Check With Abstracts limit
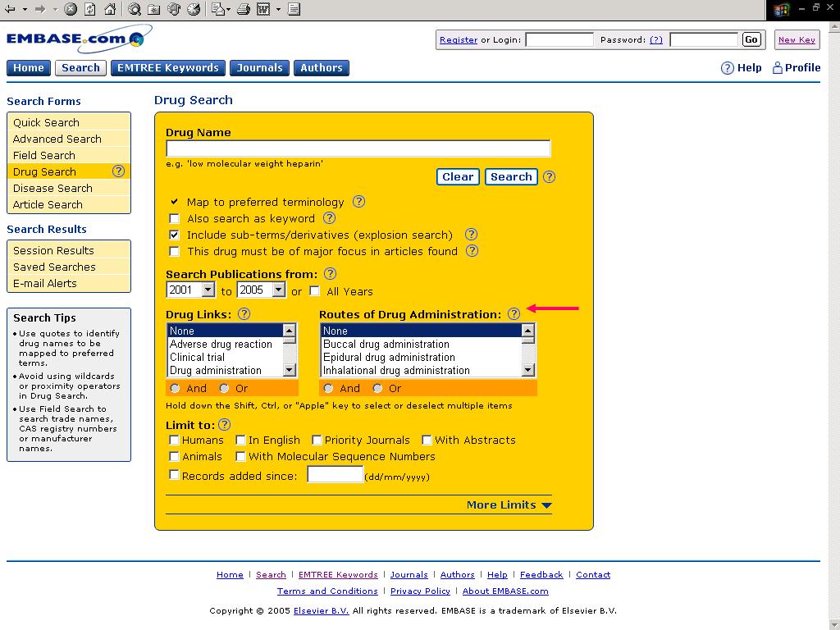 tap(427, 440)
